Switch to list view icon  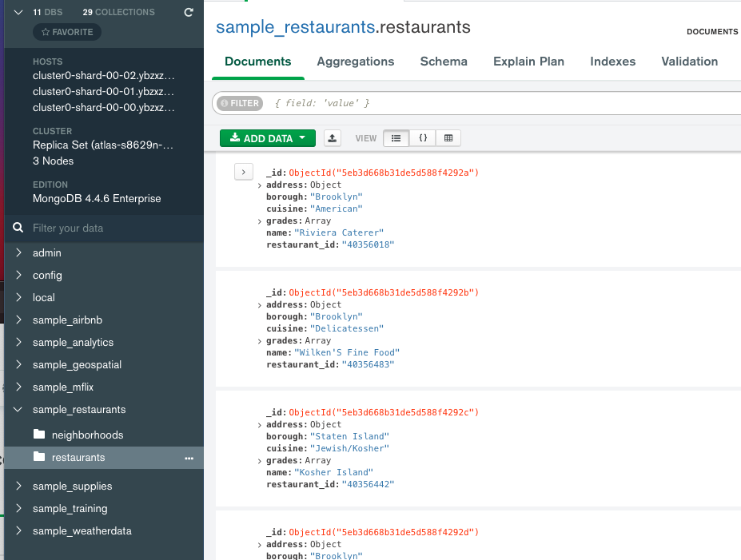(396, 138)
